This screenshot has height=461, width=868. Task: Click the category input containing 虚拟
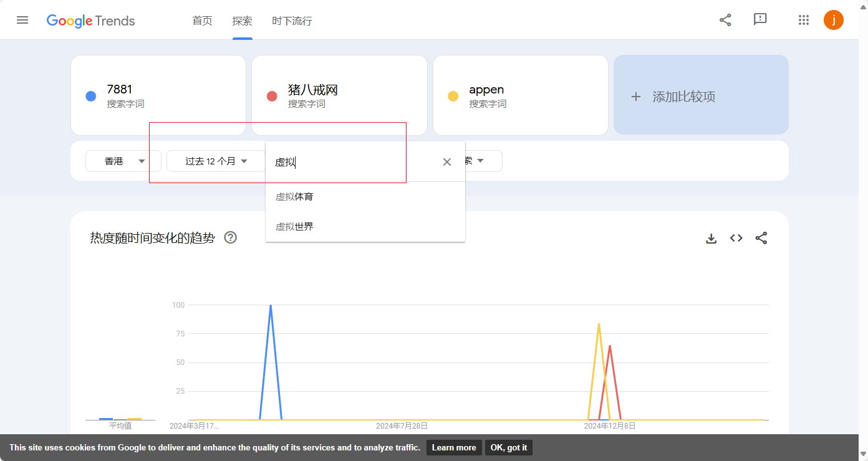[354, 162]
